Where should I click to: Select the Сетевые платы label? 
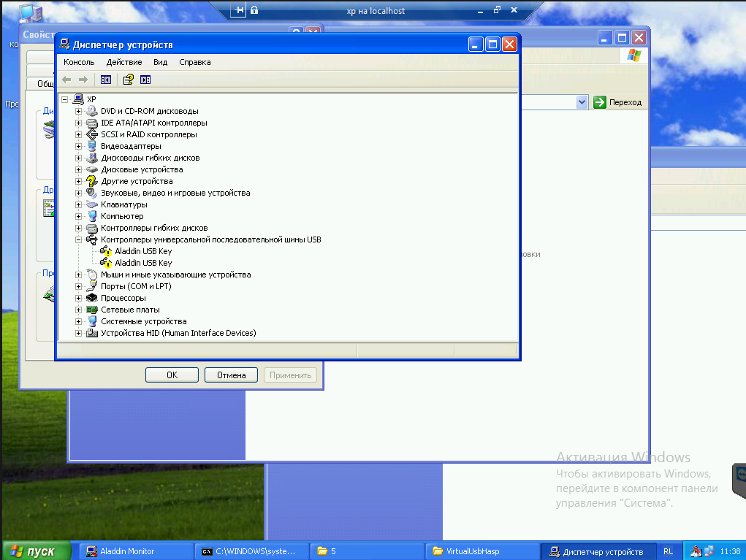tap(130, 310)
